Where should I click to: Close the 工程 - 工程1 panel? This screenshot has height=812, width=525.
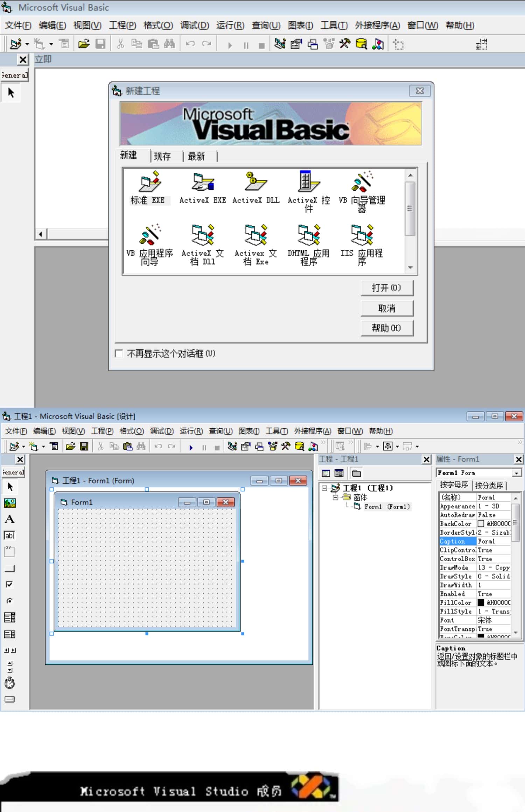tap(426, 459)
